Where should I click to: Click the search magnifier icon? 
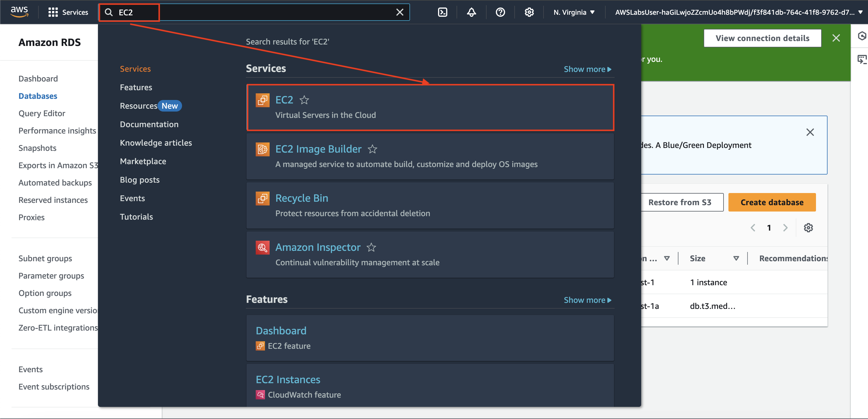pos(109,12)
